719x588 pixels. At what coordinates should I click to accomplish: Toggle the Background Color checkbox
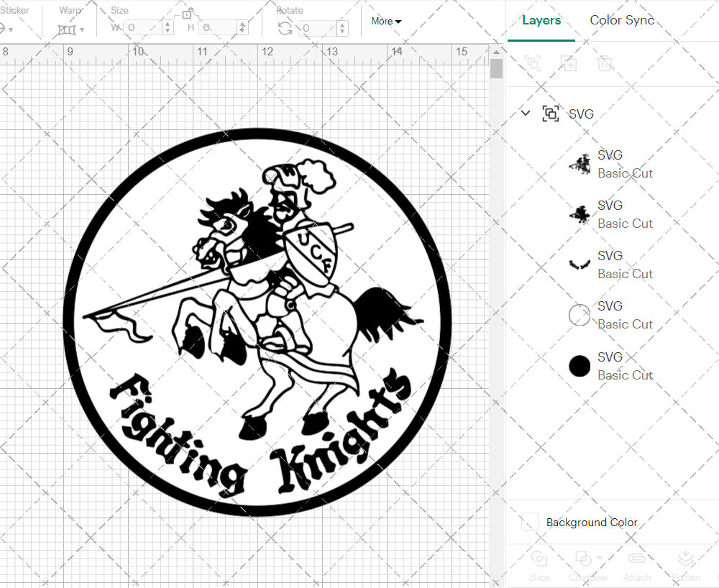530,523
